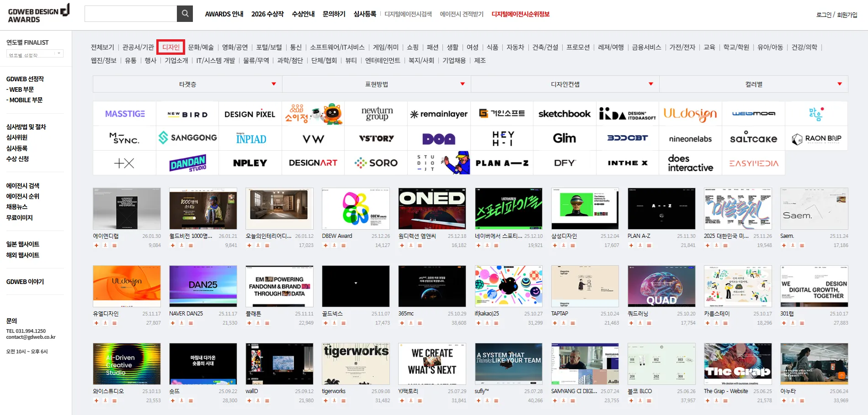Click plus icon under 에이엔디랩
Viewport: 868px width, 415px height.
point(96,246)
